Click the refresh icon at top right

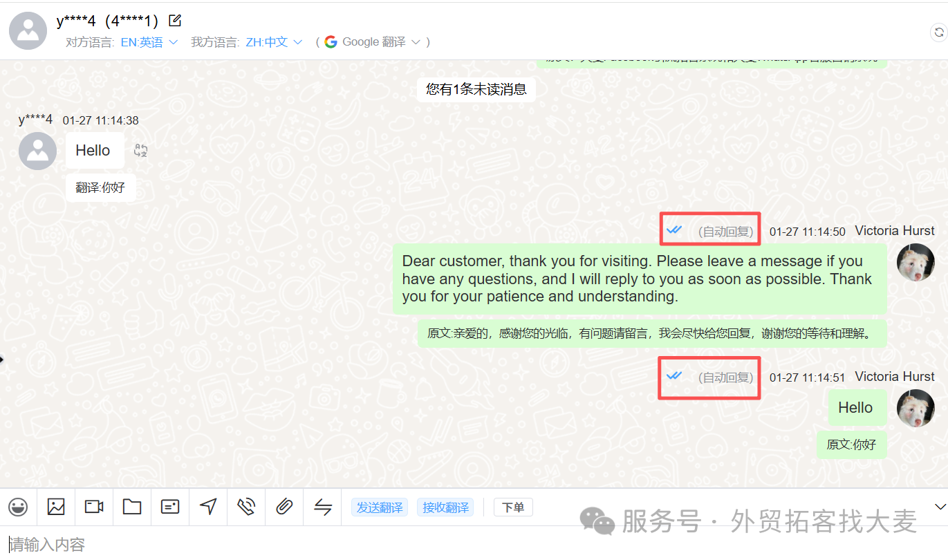[939, 32]
